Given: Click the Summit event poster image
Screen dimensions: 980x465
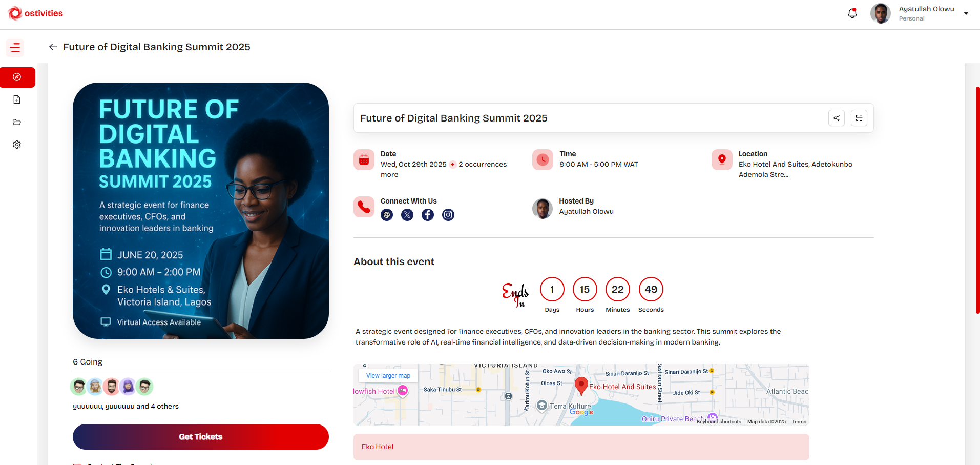Looking at the screenshot, I should point(201,211).
